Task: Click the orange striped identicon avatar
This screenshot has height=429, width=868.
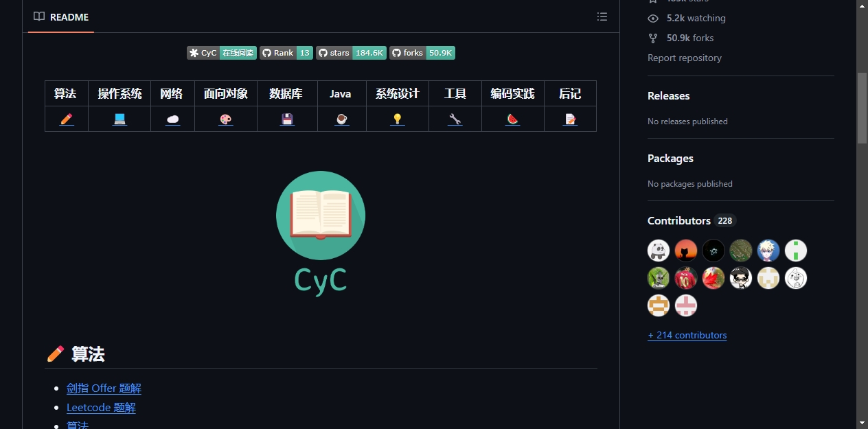Action: click(x=659, y=305)
